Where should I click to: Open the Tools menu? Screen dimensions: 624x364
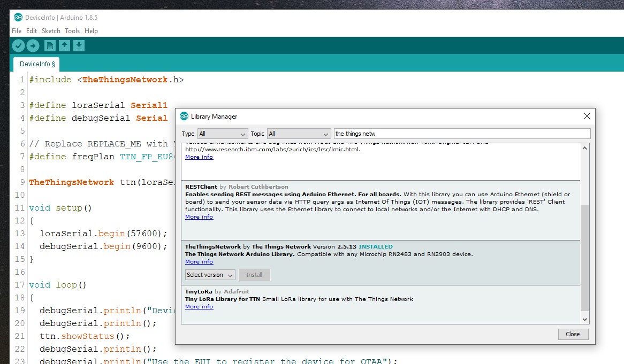tap(72, 31)
